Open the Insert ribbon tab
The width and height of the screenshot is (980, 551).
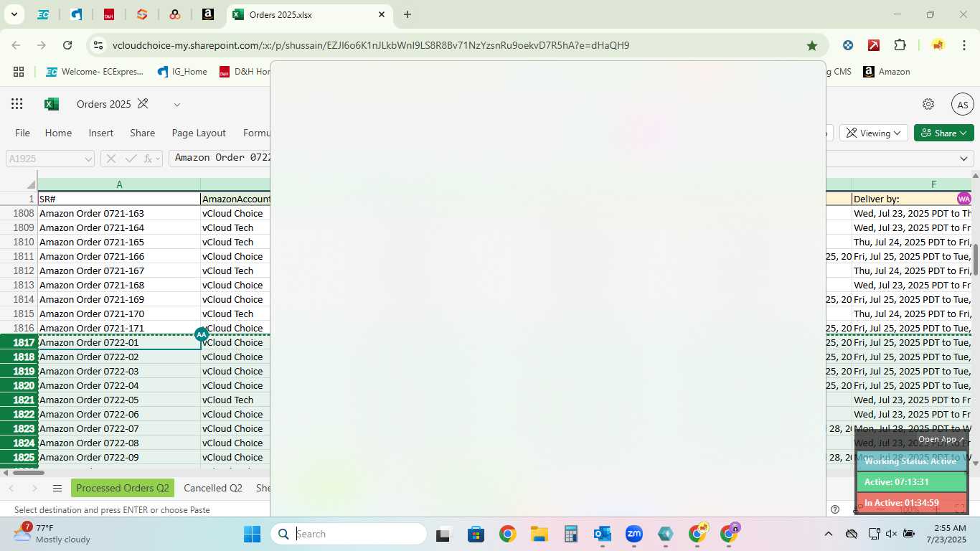pyautogui.click(x=101, y=133)
